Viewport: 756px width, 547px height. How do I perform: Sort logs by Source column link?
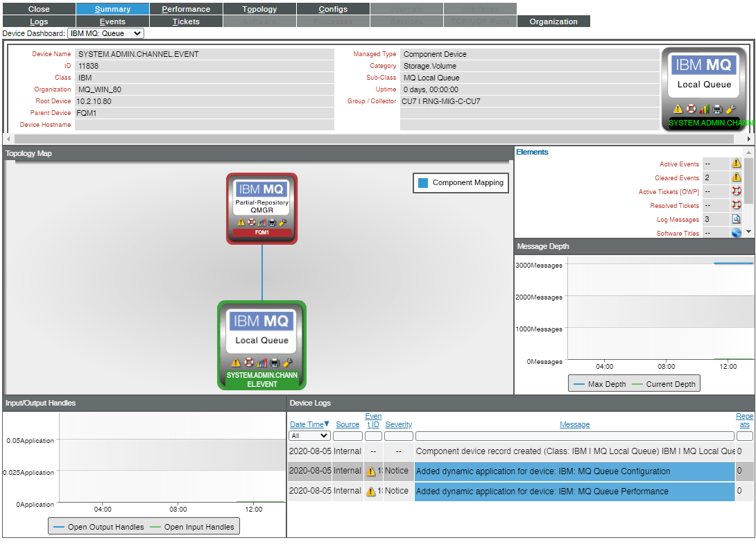click(x=347, y=424)
